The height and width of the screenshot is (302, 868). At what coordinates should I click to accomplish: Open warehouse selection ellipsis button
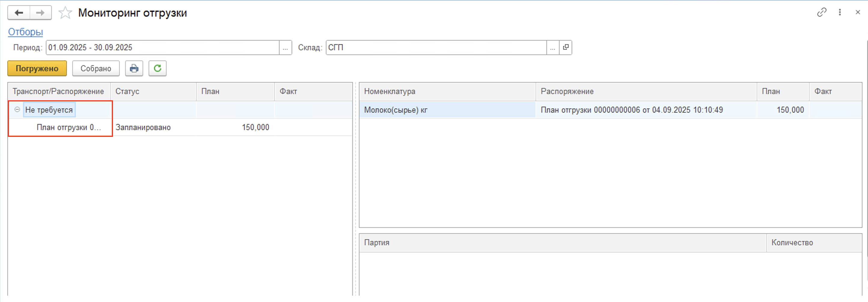tap(553, 47)
